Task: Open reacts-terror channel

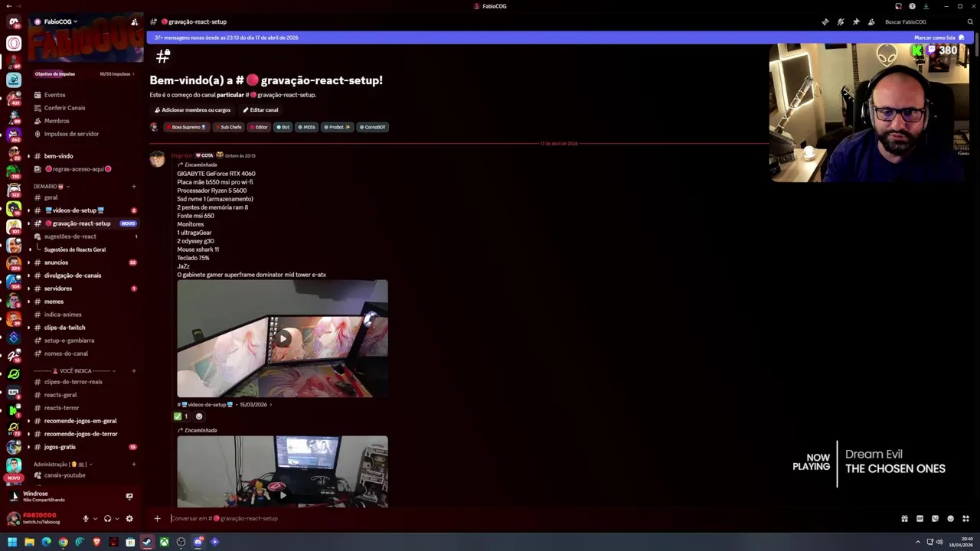Action: pyautogui.click(x=61, y=408)
